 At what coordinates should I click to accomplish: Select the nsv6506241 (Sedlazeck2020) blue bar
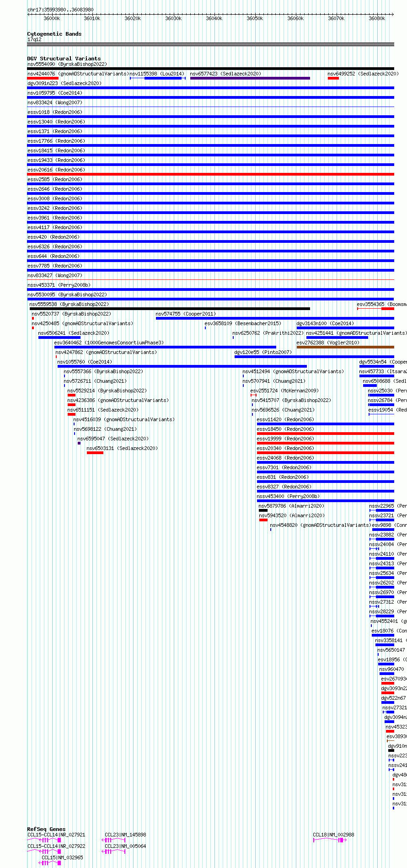click(x=59, y=338)
